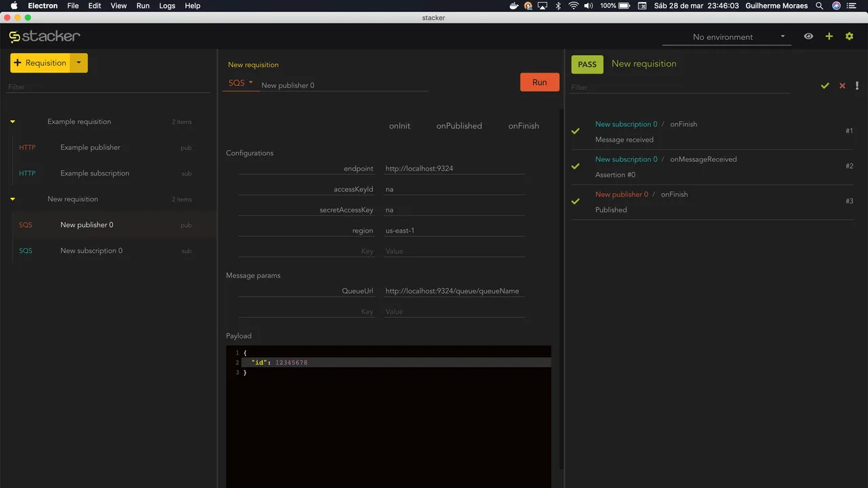The width and height of the screenshot is (868, 488).
Task: Edit the QueueUrl value field
Action: [454, 291]
